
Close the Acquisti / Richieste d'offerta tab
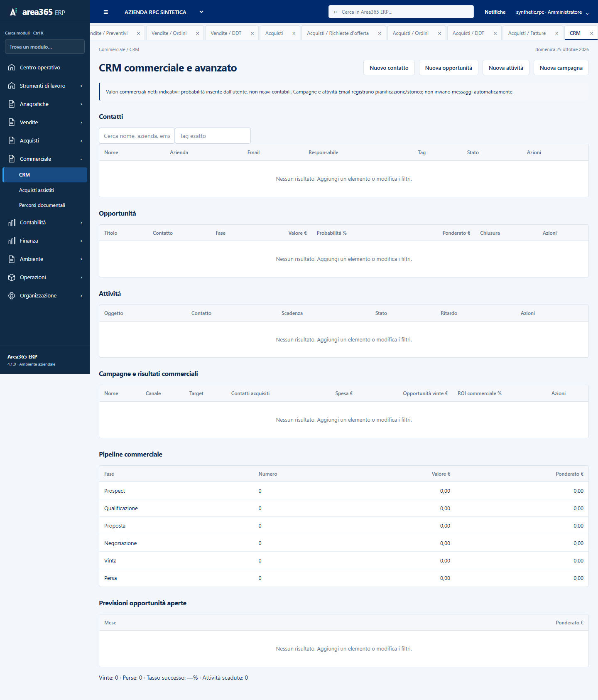(x=380, y=33)
